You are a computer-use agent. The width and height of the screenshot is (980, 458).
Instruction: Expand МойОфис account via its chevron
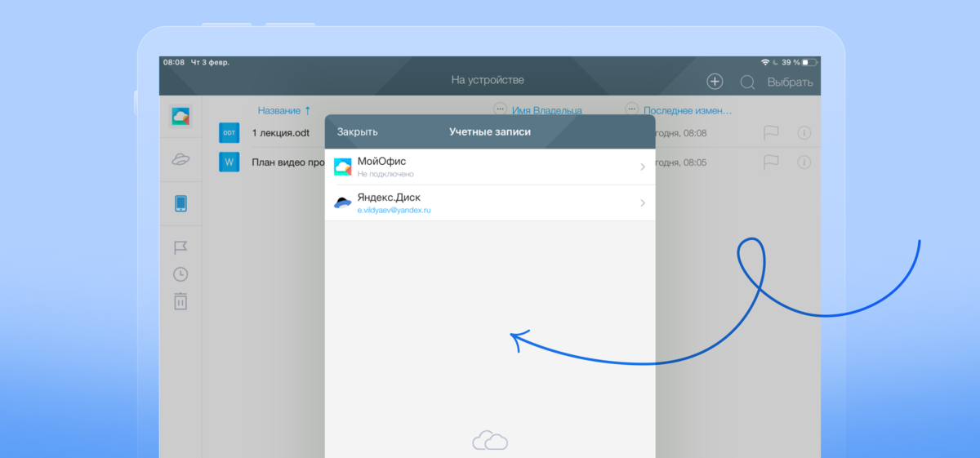pyautogui.click(x=643, y=167)
